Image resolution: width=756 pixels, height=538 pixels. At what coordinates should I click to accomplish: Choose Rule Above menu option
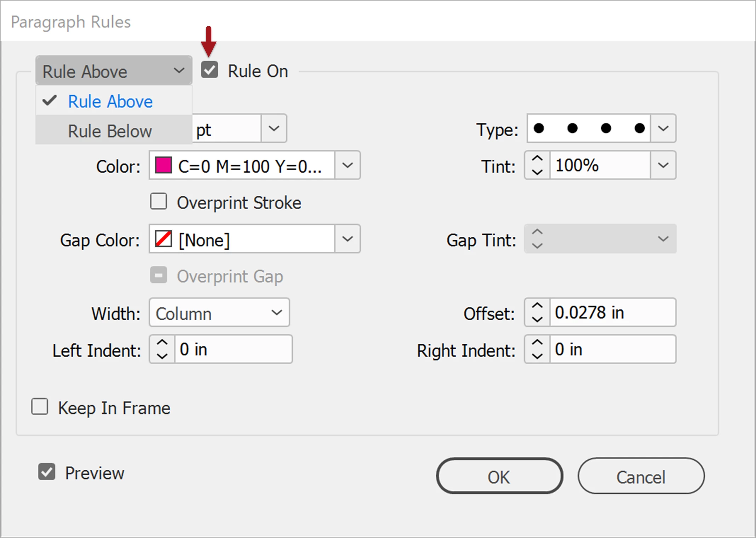[110, 102]
